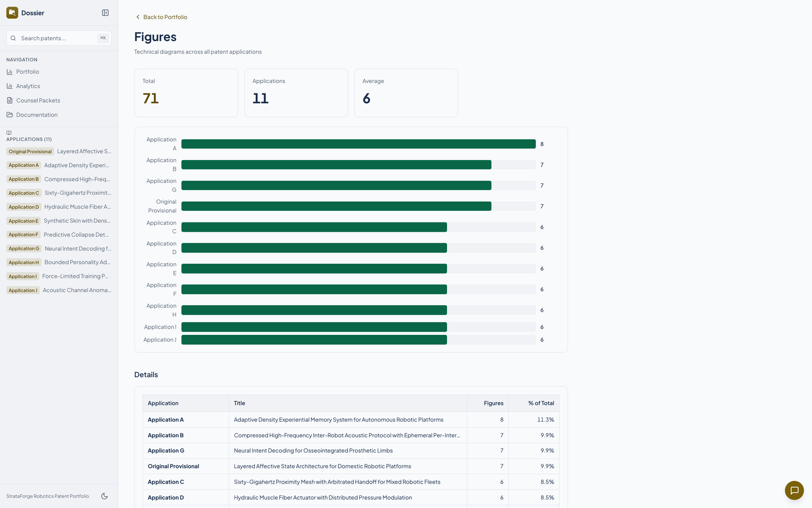Click the % of Total column header
This screenshot has height=508, width=812.
534,403
